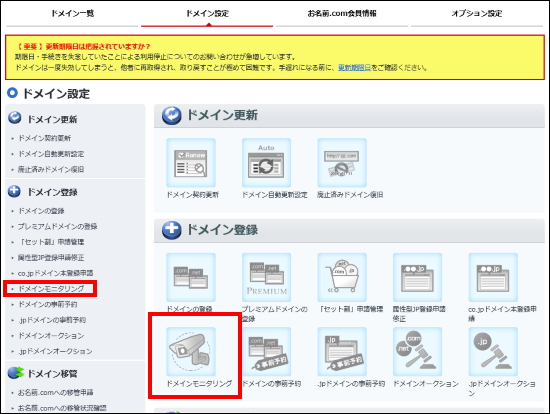The width and height of the screenshot is (550, 414).
Task: Open sidebar link 廃止済みドメイン復旧
Action: [51, 169]
